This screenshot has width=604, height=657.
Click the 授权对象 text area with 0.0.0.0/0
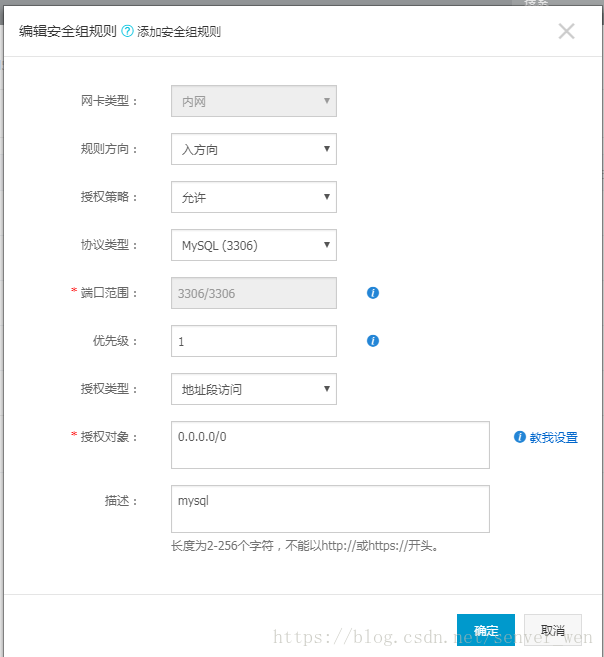[330, 445]
